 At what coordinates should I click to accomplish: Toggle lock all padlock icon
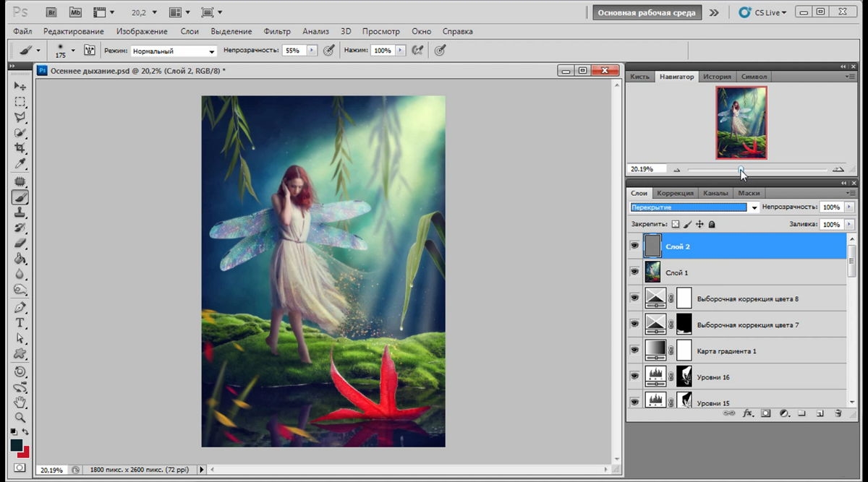712,225
